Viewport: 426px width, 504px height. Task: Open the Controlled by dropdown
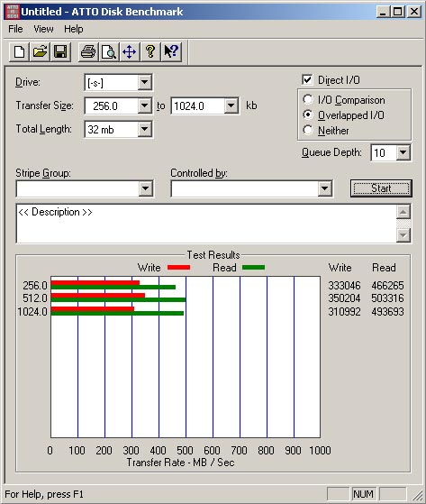coord(324,188)
